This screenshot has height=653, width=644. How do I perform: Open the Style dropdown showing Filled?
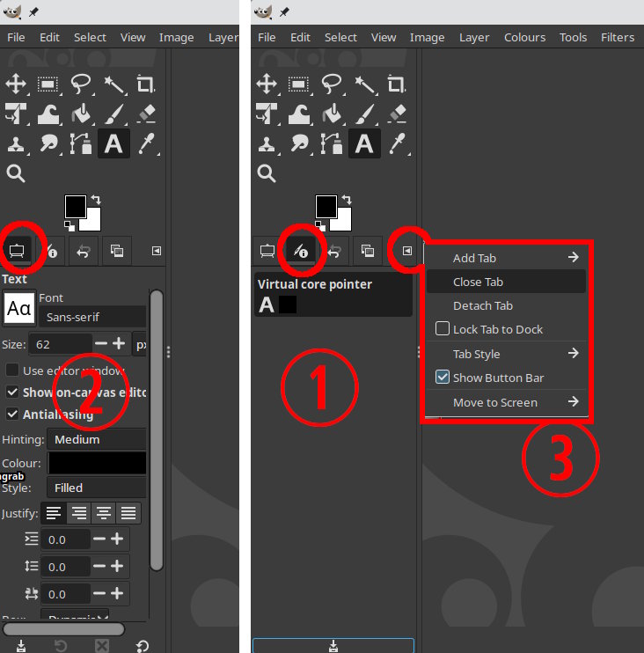point(97,488)
